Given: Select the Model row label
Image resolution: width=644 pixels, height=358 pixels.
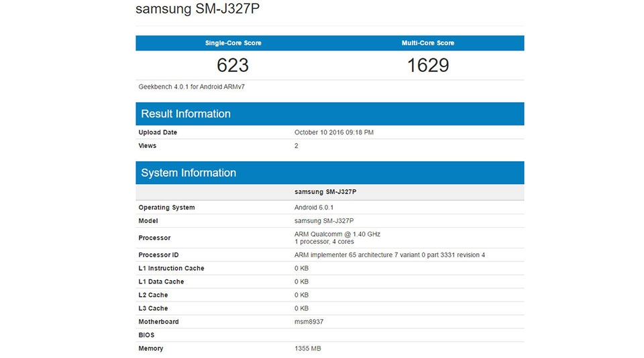Looking at the screenshot, I should tap(148, 221).
